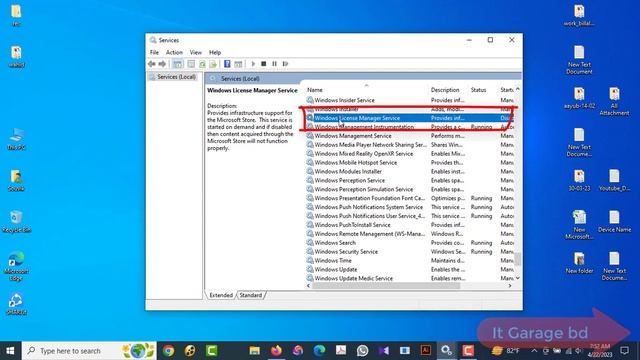Open the notification center icon
640x360 pixels.
[624, 351]
